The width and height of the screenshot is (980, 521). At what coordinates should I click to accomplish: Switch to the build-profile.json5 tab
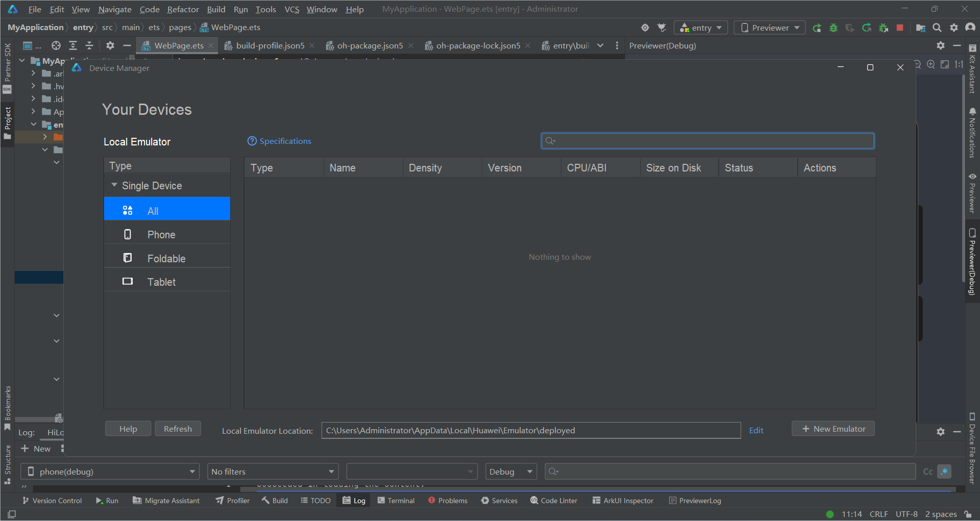coord(270,45)
